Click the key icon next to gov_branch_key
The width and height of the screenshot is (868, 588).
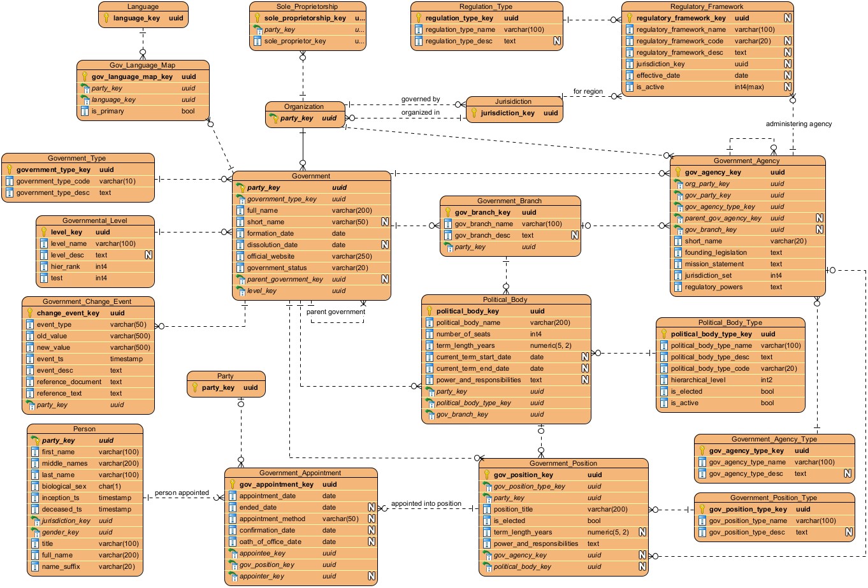[x=448, y=213]
